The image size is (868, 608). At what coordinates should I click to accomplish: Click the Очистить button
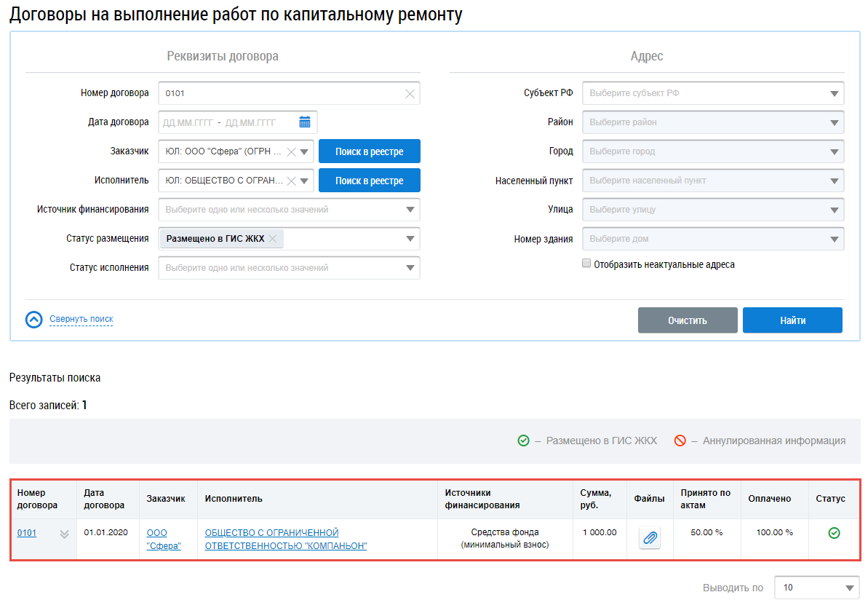coord(687,320)
